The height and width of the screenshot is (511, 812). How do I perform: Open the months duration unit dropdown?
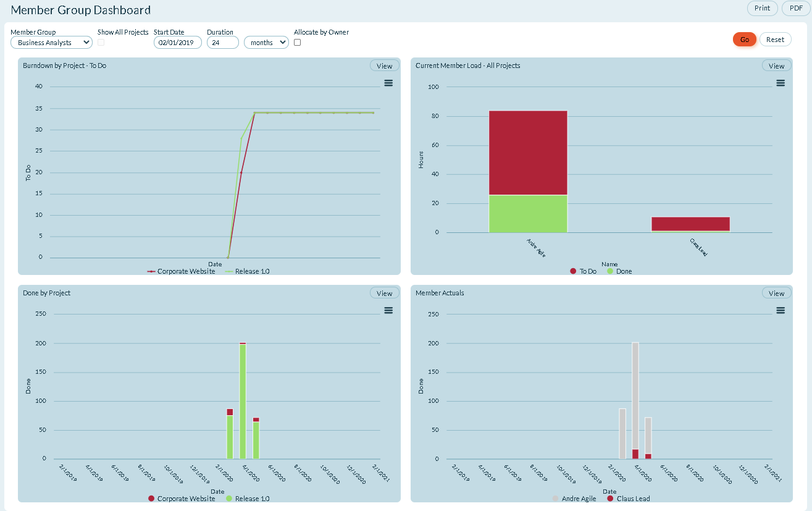[x=266, y=43]
